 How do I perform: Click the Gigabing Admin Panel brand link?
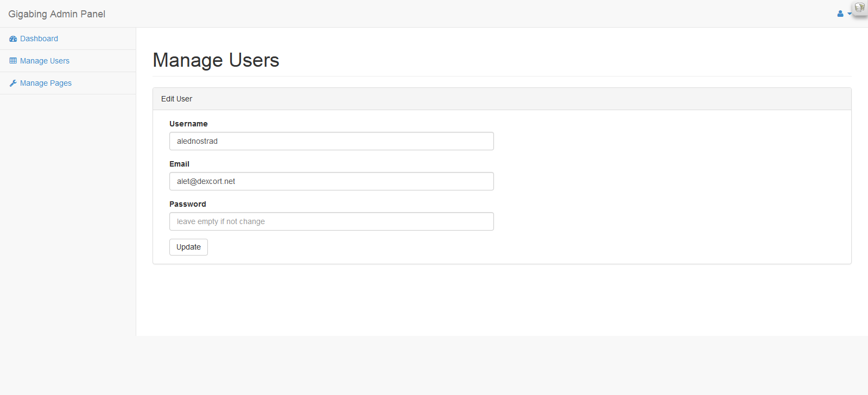coord(57,14)
